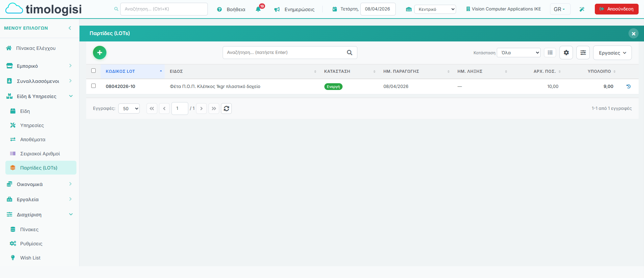
Task: Tick the checkbox for lot 08042026-10
Action: pyautogui.click(x=94, y=86)
